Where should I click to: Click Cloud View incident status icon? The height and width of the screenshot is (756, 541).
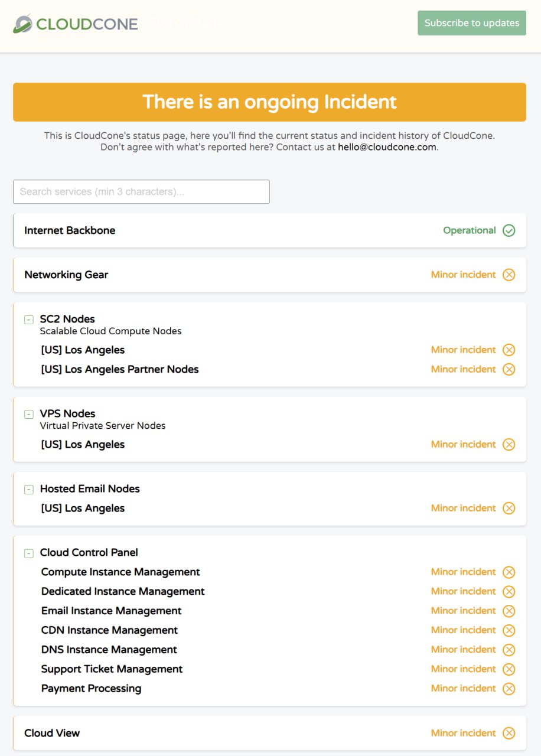pos(509,733)
